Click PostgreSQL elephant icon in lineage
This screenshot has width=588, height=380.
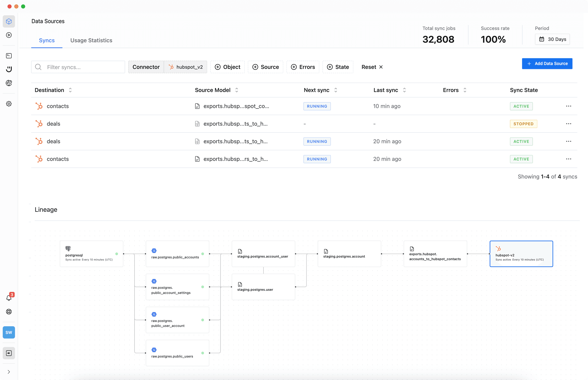pyautogui.click(x=68, y=248)
